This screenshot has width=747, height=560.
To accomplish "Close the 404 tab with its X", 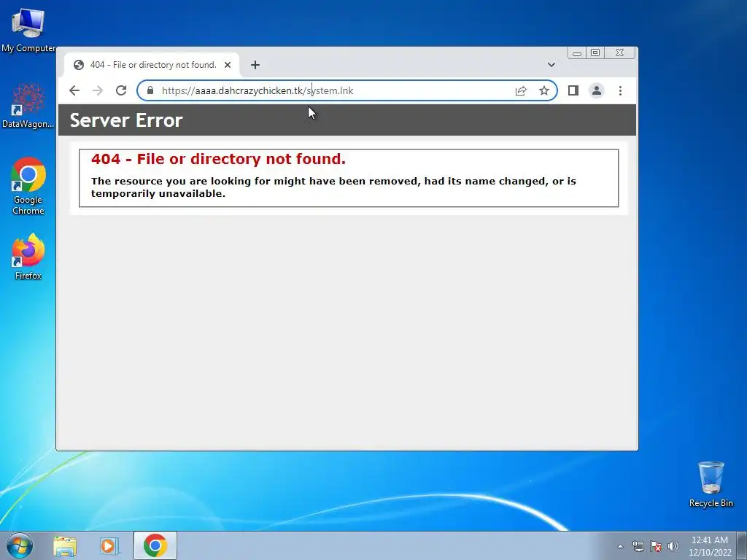I will 228,65.
